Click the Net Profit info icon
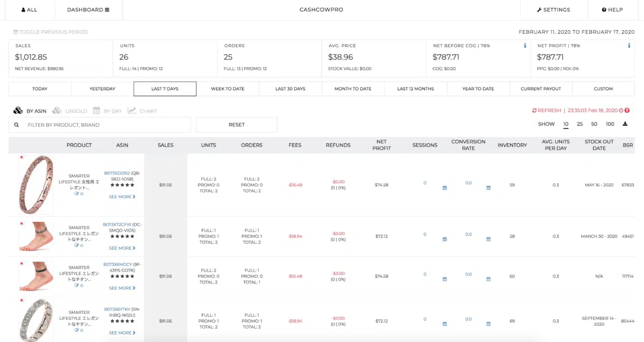Viewport: 644px width, 342px height. pos(629,46)
